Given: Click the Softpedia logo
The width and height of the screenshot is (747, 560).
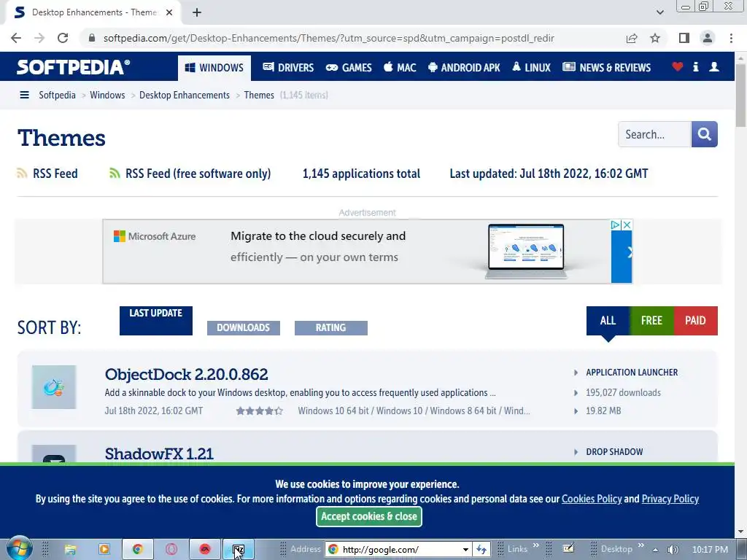Looking at the screenshot, I should pyautogui.click(x=73, y=66).
